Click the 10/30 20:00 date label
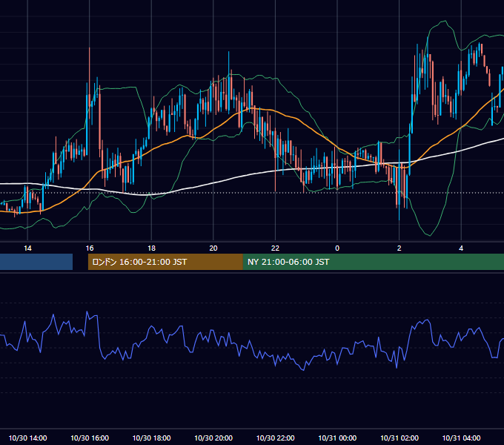The height and width of the screenshot is (445, 504). [x=213, y=438]
